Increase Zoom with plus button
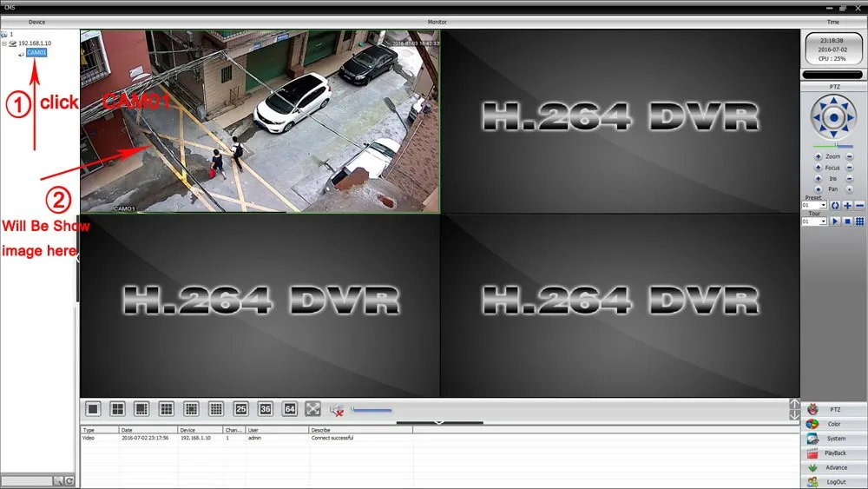Image resolution: width=868 pixels, height=489 pixels. (x=819, y=156)
